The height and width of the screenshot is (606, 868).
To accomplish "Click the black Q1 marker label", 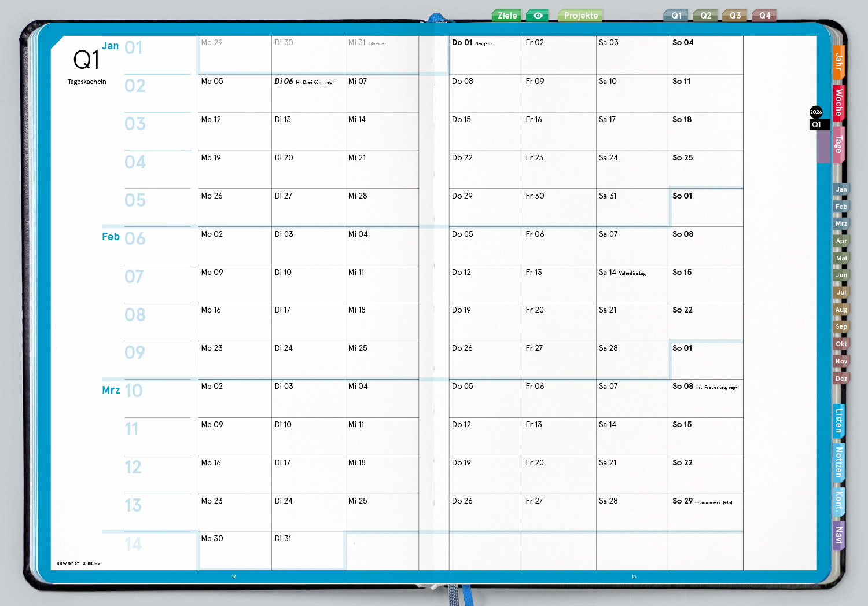I will pyautogui.click(x=819, y=124).
